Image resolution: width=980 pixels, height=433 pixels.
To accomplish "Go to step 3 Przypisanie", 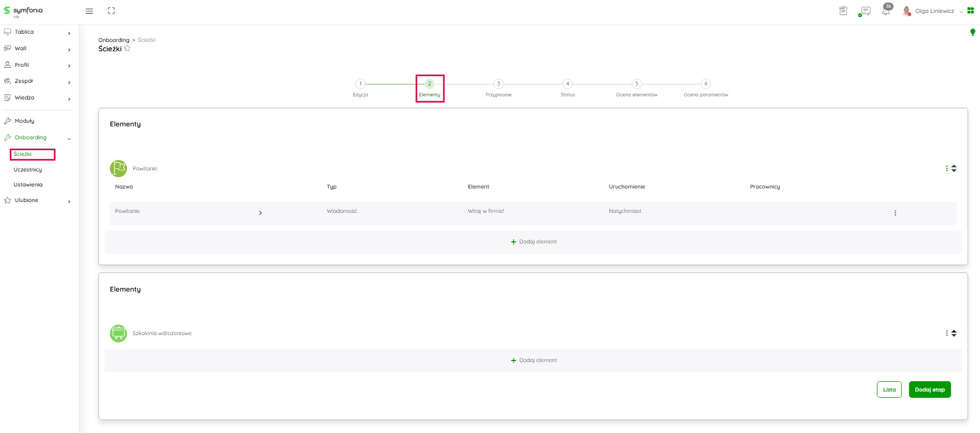I will 498,84.
